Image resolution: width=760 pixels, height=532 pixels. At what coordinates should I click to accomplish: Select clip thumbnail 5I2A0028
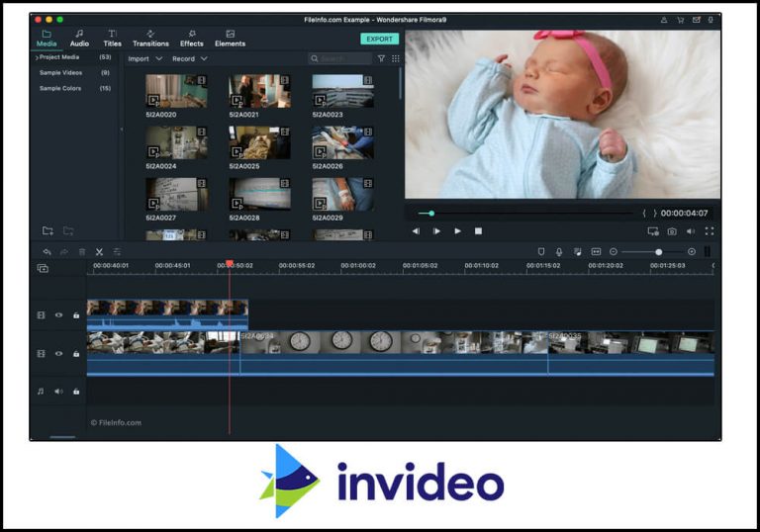coord(260,194)
